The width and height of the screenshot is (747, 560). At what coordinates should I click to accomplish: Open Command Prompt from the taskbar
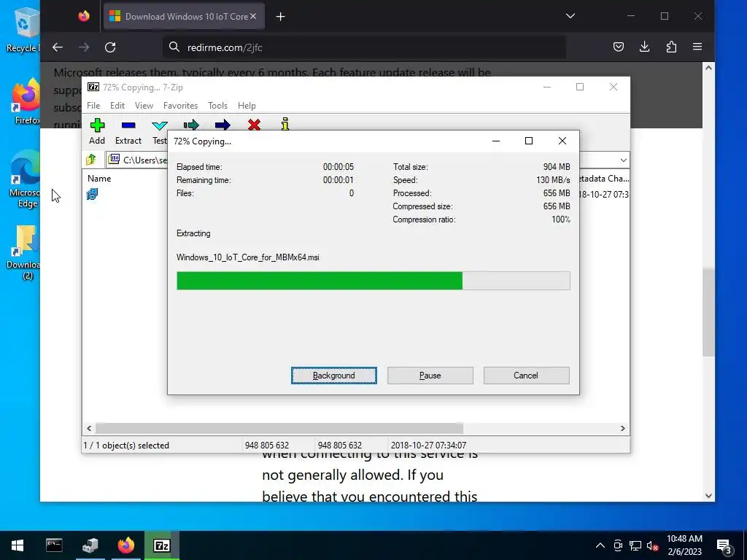click(54, 545)
